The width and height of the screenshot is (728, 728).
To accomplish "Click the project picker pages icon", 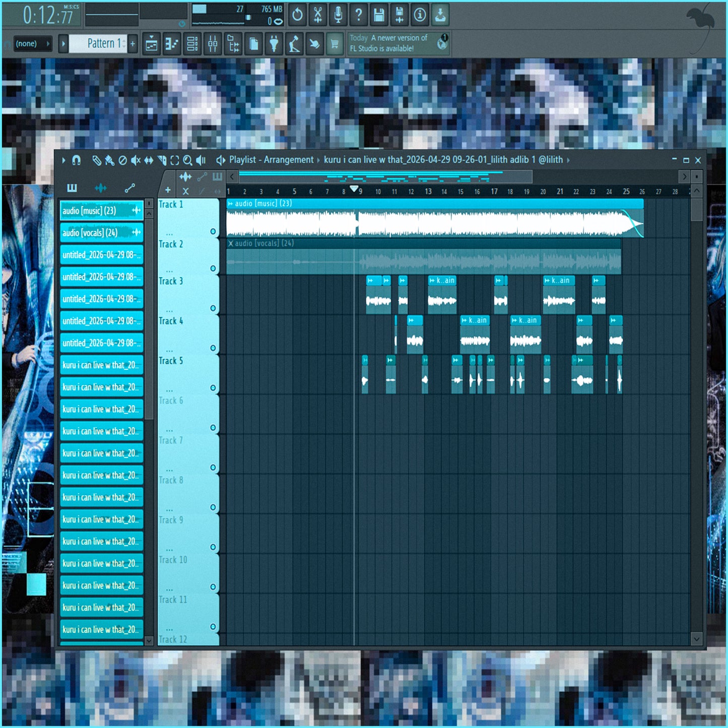I will click(x=254, y=44).
